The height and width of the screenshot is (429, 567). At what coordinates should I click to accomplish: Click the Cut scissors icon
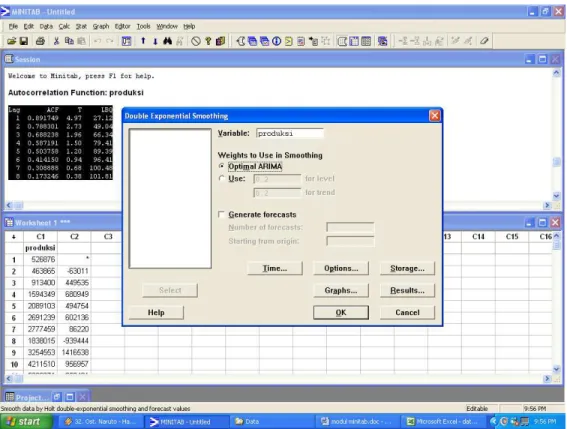(56, 41)
